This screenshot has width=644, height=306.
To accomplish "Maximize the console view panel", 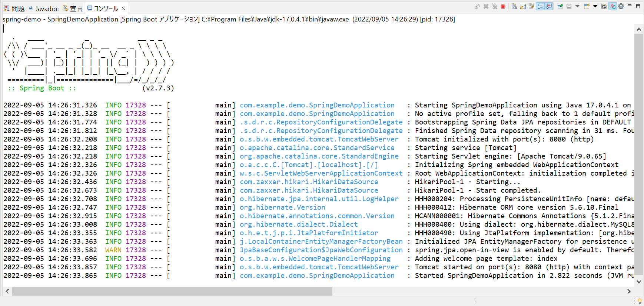I will click(638, 6).
